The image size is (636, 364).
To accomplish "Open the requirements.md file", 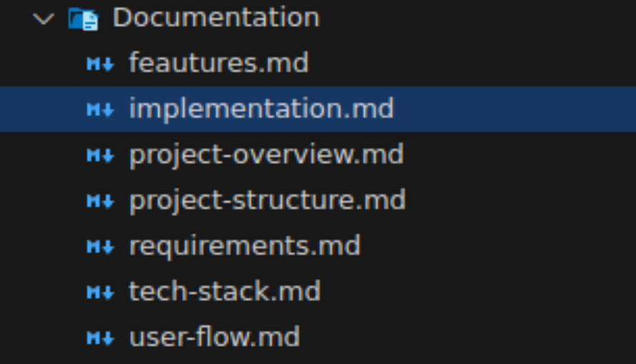I will tap(245, 246).
